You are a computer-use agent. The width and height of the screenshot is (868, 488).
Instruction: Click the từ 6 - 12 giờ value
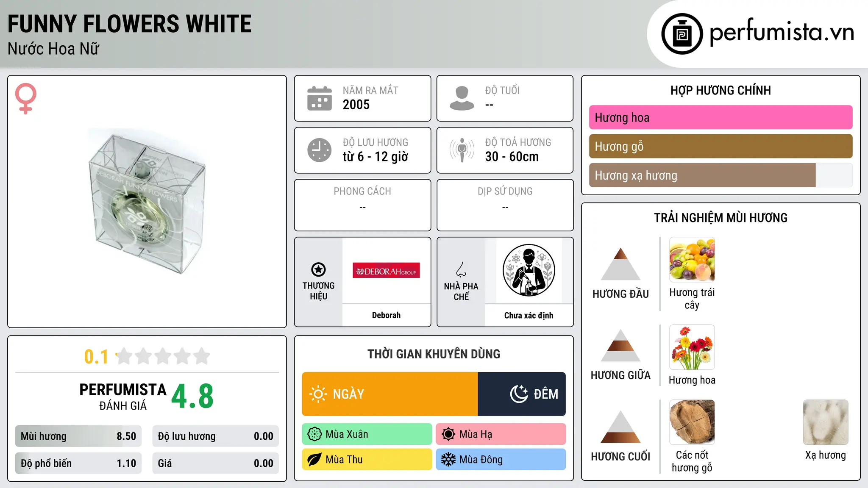click(x=376, y=157)
